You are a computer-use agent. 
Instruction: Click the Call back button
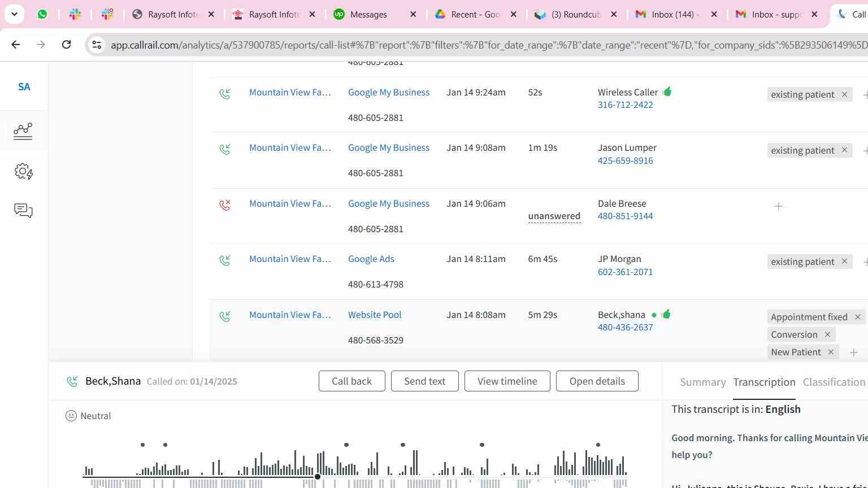point(352,381)
